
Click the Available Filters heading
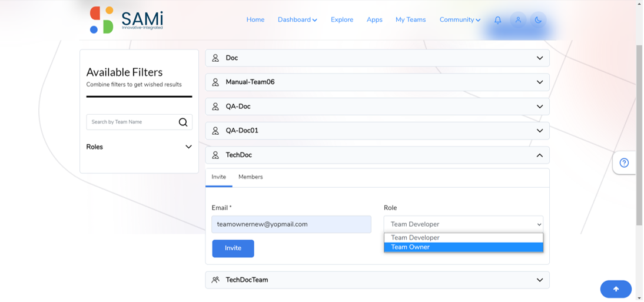[124, 72]
